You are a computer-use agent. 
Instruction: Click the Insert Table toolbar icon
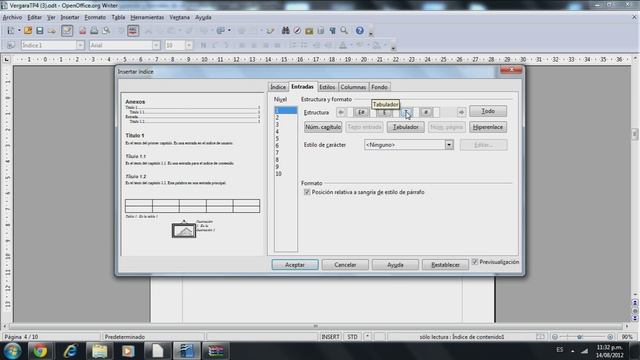[x=220, y=31]
